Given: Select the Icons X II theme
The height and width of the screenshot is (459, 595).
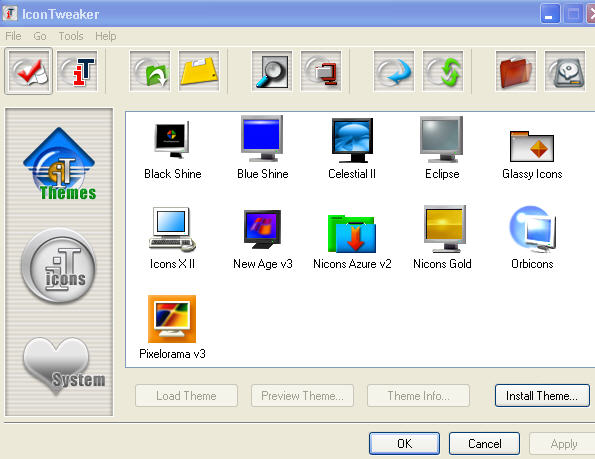Looking at the screenshot, I should pos(172,238).
